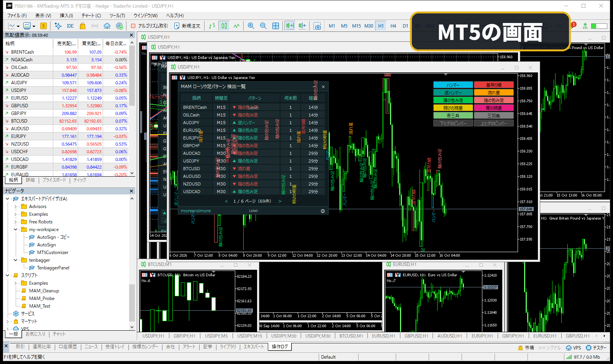Viewport: 613px width, 364px height.
Task: Expand the Free Robots folder
Action: (x=15, y=222)
